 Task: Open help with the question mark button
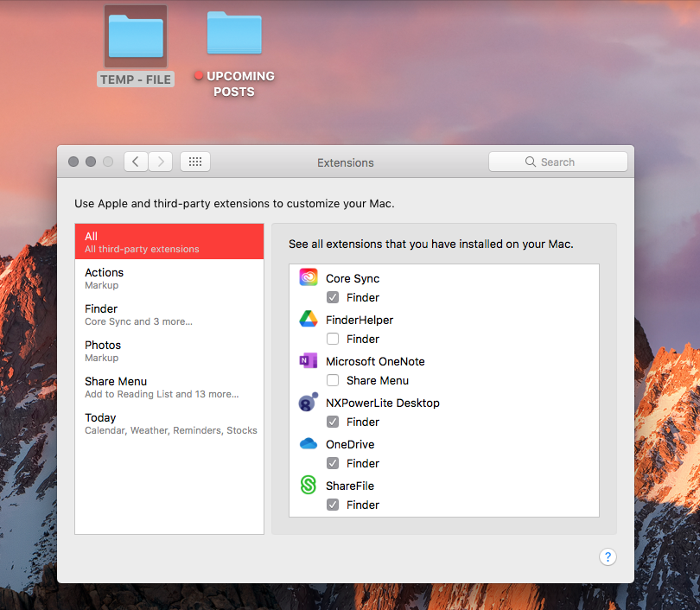[608, 557]
